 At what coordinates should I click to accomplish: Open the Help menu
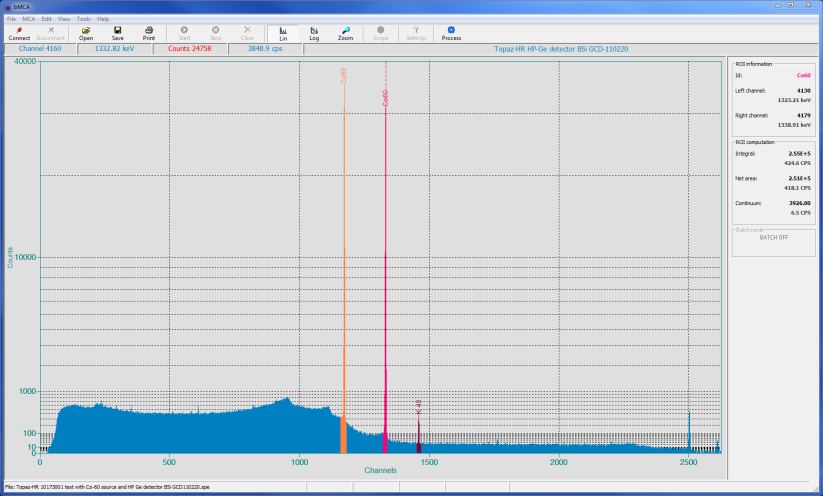[103, 19]
